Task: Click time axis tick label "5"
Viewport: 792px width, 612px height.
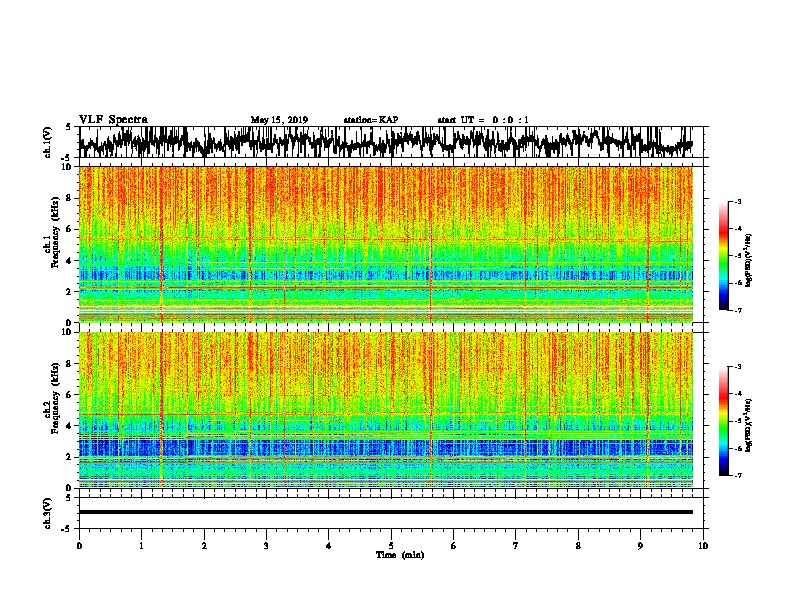Action: 391,546
